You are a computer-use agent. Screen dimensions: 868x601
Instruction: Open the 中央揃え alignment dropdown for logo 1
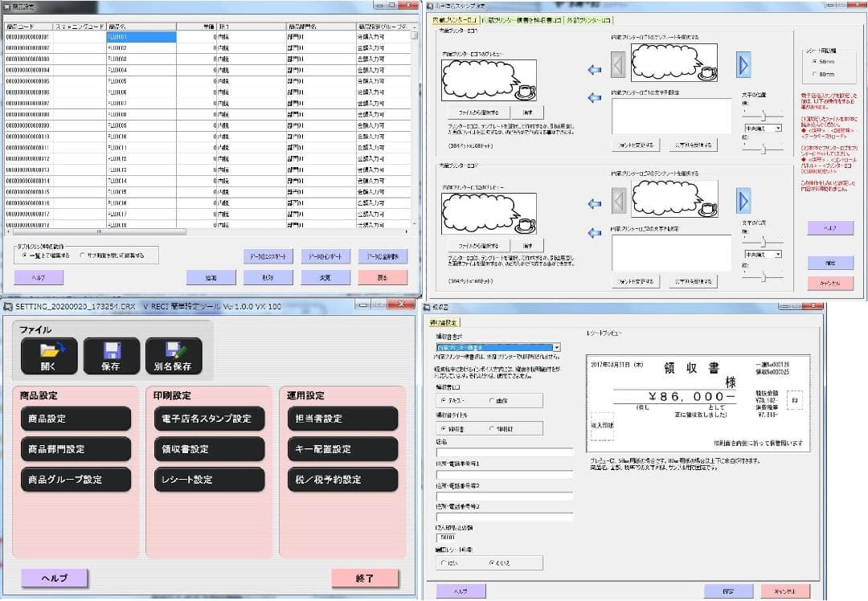[762, 128]
